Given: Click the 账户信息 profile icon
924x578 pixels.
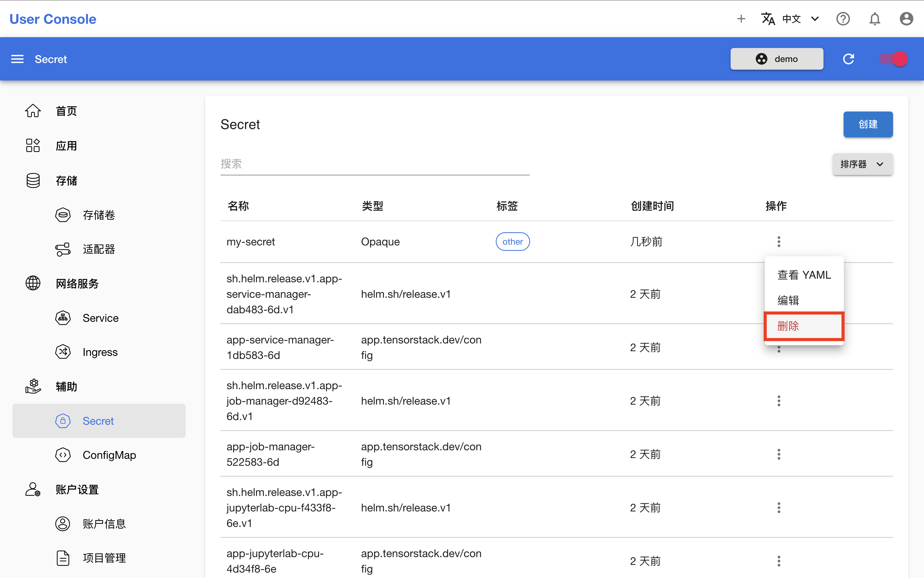Looking at the screenshot, I should 63,524.
